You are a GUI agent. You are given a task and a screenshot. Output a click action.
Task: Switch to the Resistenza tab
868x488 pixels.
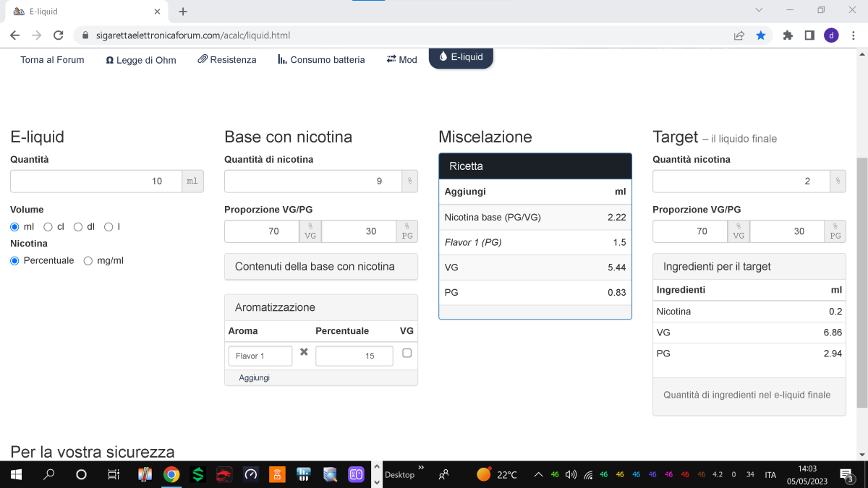click(227, 60)
